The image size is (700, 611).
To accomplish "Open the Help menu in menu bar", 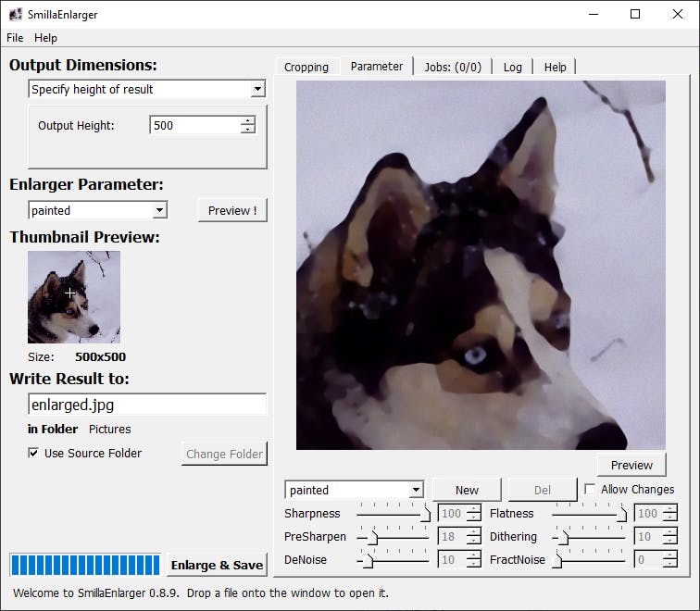I will (45, 38).
